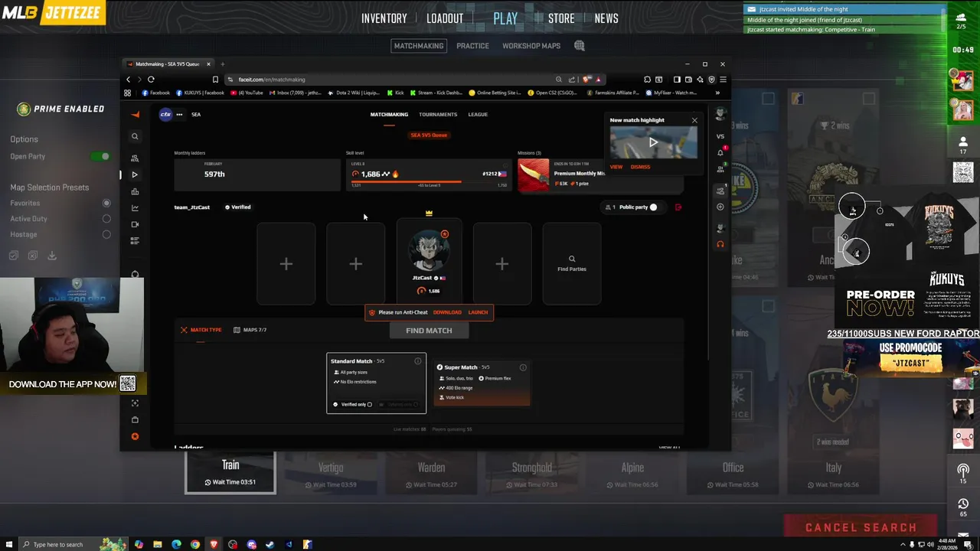Select the Train map tile
980x551 pixels.
click(230, 473)
